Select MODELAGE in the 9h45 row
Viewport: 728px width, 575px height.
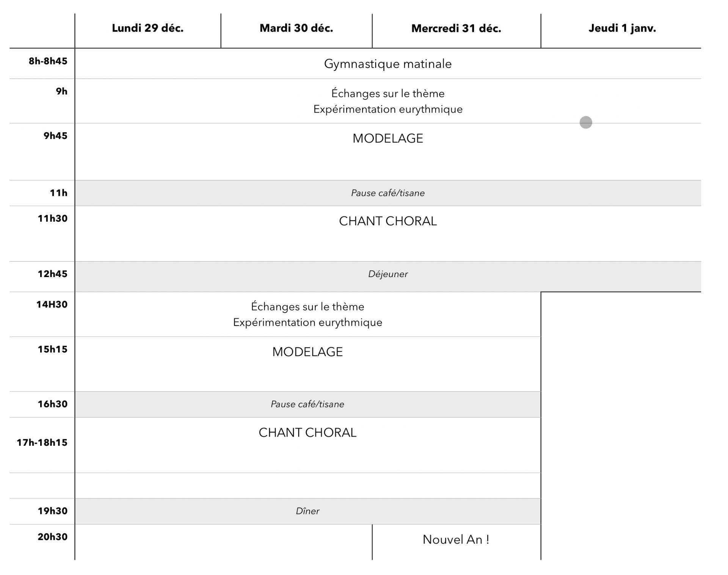[x=388, y=139]
